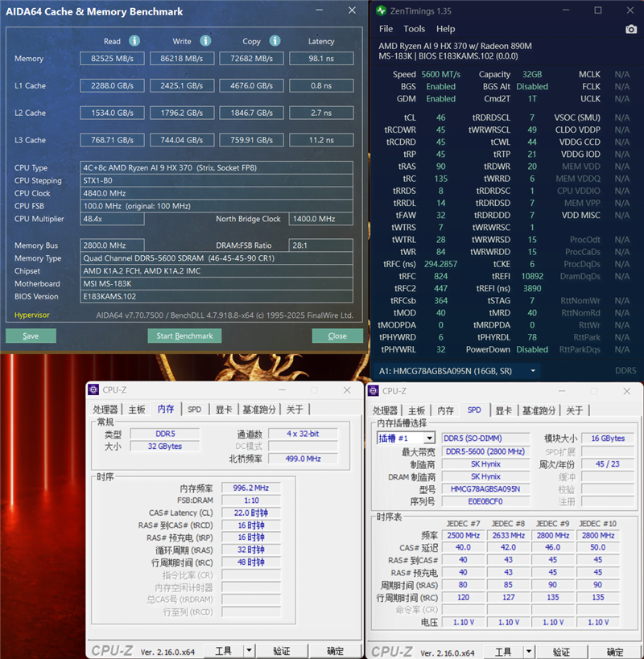This screenshot has height=659, width=644.
Task: Click the CPU-Z title bar icon of the SPD window
Action: coord(374,390)
